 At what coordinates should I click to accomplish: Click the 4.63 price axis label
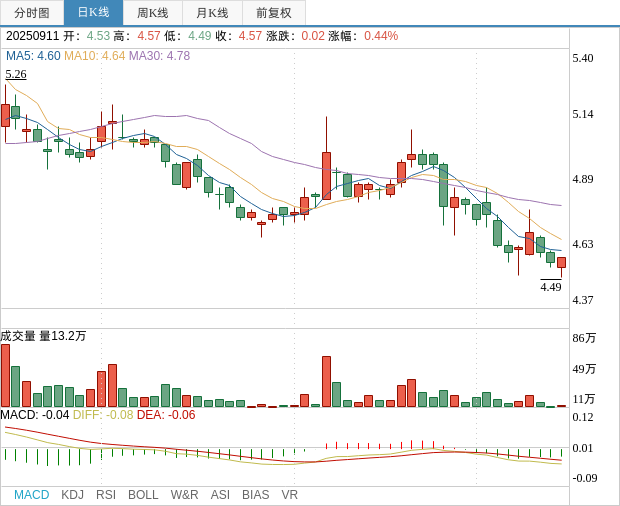coord(583,244)
